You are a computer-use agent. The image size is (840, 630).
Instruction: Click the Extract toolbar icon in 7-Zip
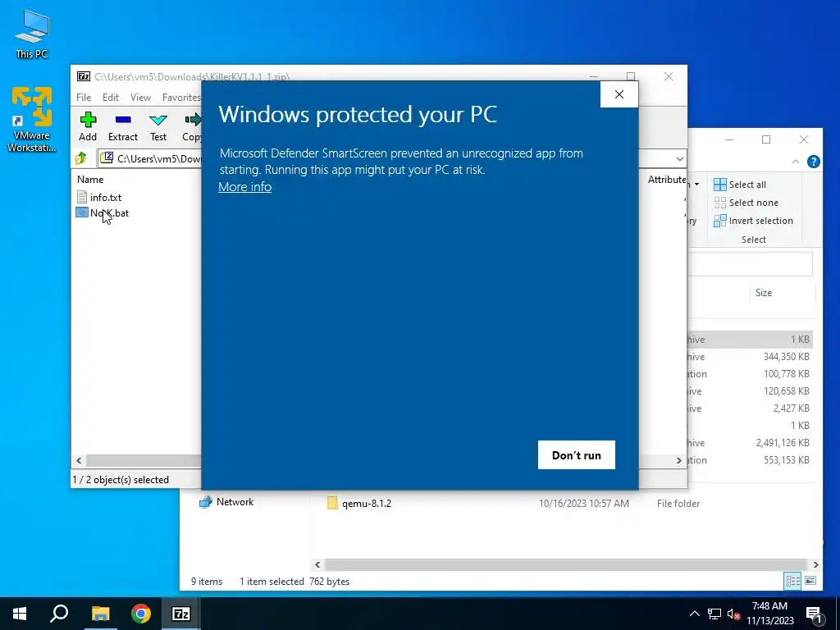coord(123,127)
